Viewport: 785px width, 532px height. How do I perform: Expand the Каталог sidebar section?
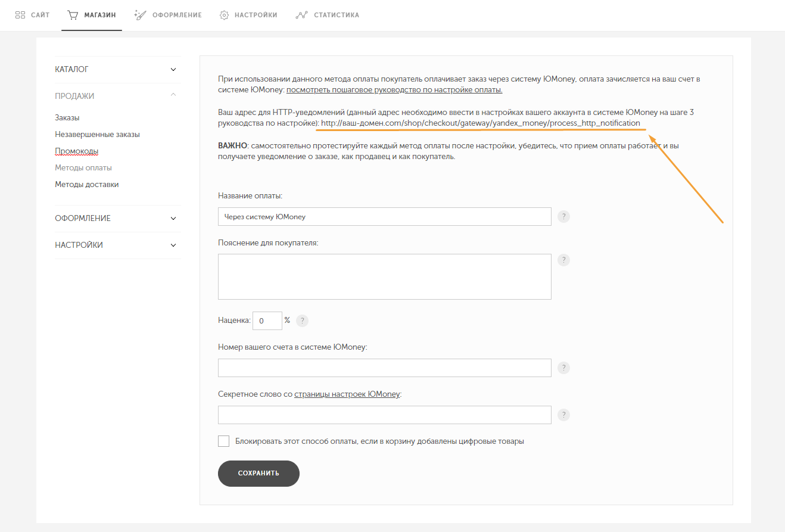(x=117, y=70)
